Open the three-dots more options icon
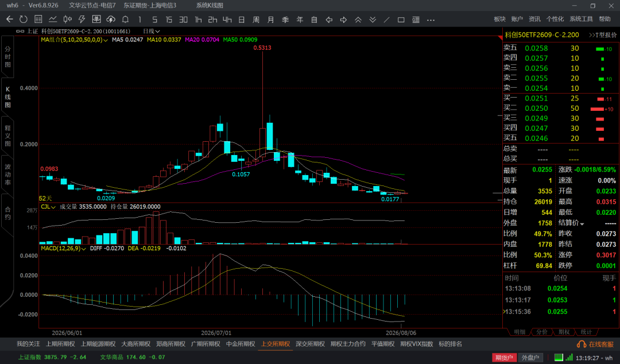 coord(431,20)
